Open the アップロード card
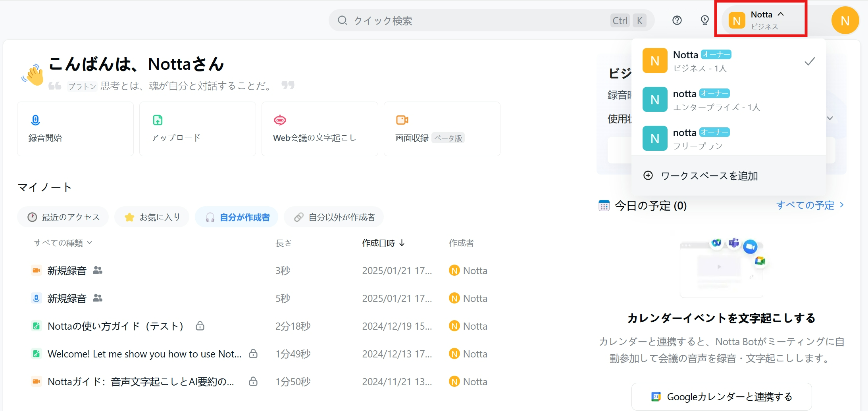This screenshot has height=411, width=868. [198, 129]
